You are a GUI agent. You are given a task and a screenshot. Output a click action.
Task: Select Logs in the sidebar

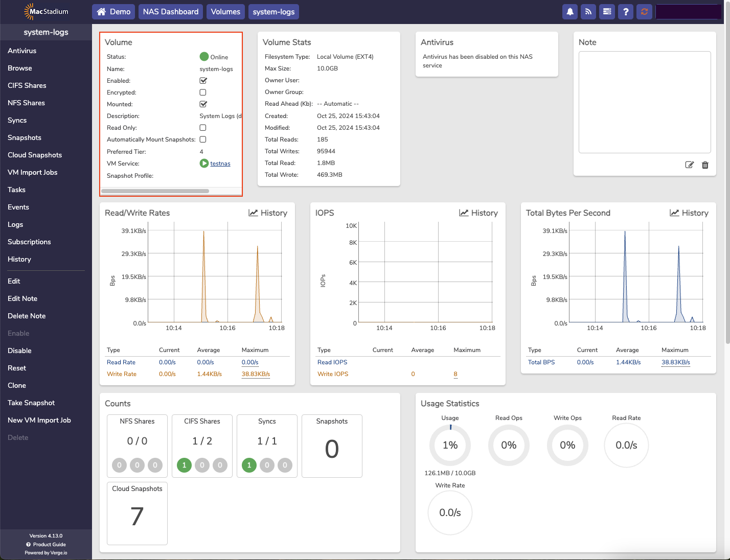pos(15,224)
